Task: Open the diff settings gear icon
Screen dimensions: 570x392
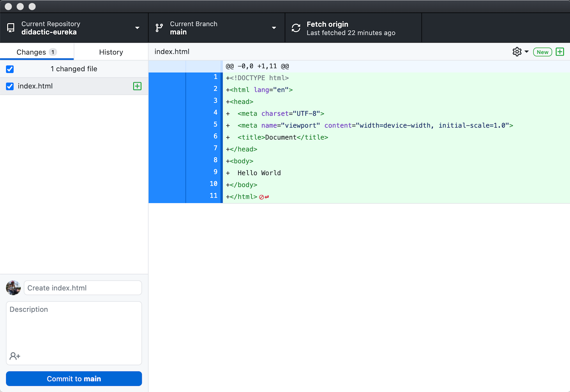Action: point(517,52)
